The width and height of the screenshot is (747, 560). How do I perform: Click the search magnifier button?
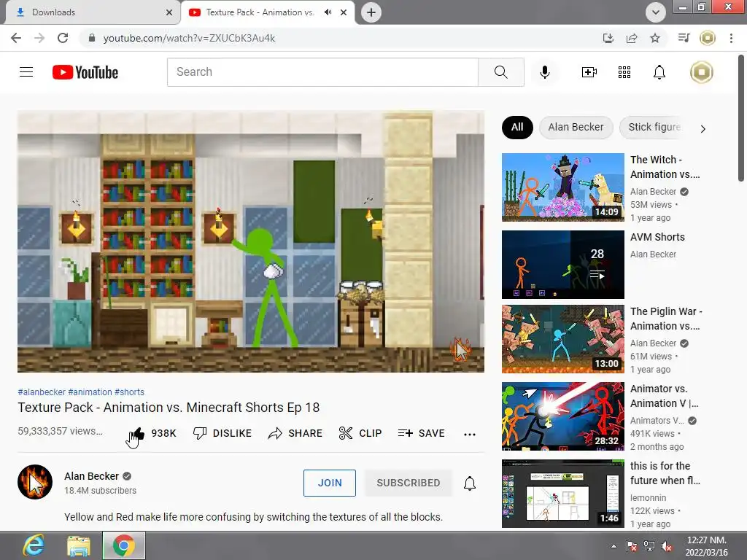coord(500,72)
